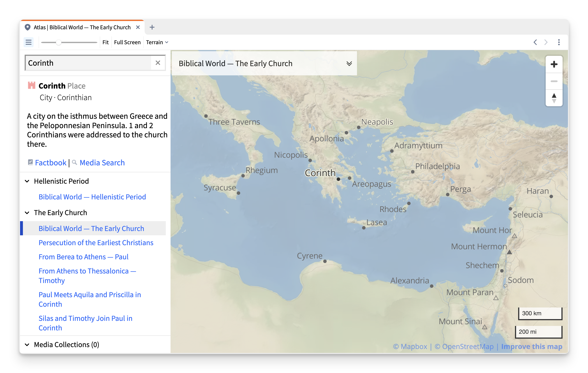Open Media Search for Corinth
This screenshot has width=588, height=373.
(x=102, y=163)
